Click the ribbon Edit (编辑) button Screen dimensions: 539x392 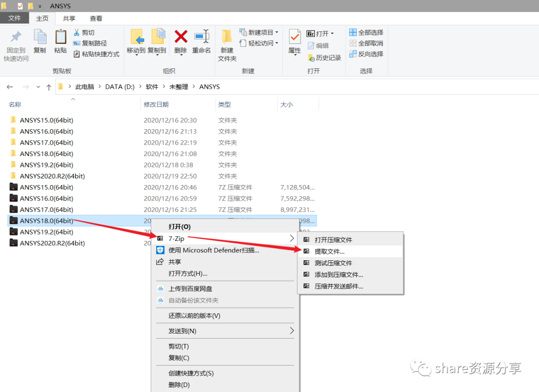click(318, 45)
